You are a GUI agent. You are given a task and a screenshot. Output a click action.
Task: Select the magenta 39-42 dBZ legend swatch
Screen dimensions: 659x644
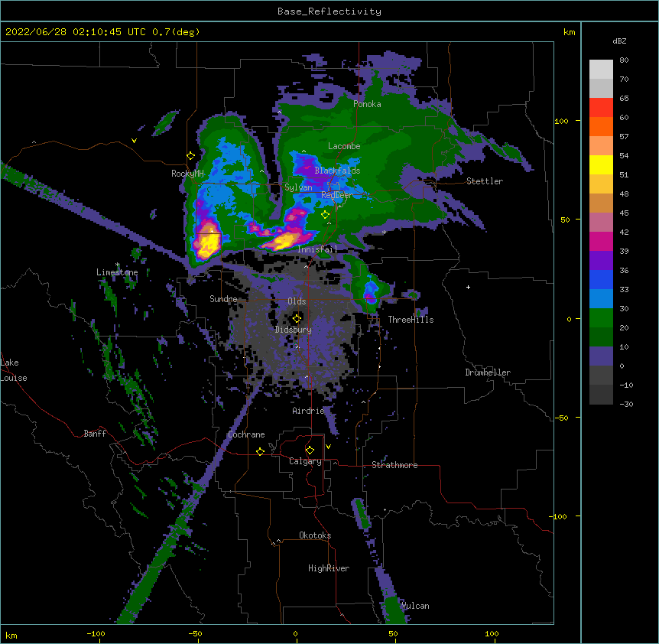[601, 241]
